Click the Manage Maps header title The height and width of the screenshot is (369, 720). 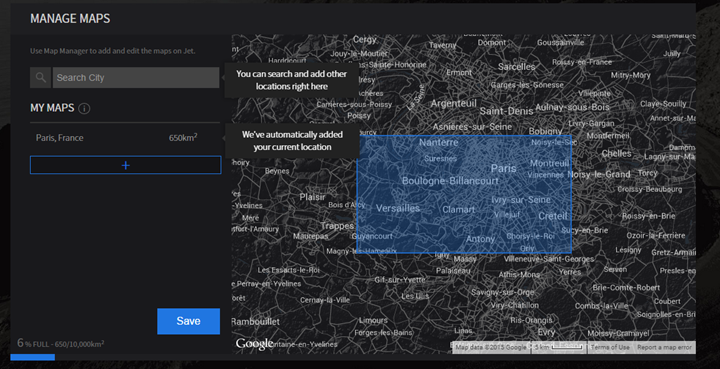[x=70, y=19]
